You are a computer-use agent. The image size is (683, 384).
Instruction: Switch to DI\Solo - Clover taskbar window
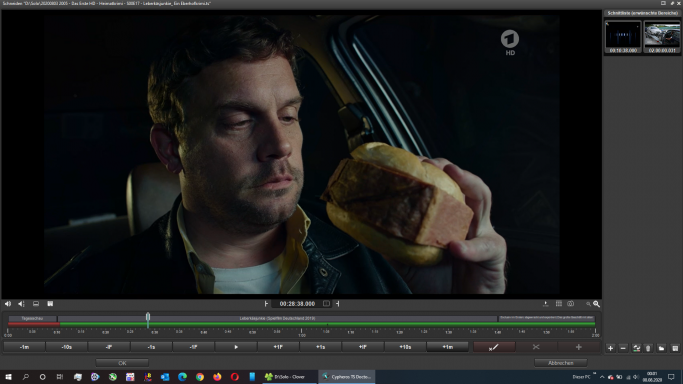tap(290, 377)
